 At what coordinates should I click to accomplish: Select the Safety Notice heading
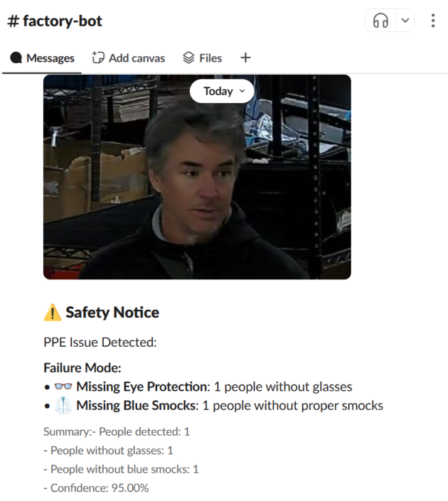(x=112, y=313)
